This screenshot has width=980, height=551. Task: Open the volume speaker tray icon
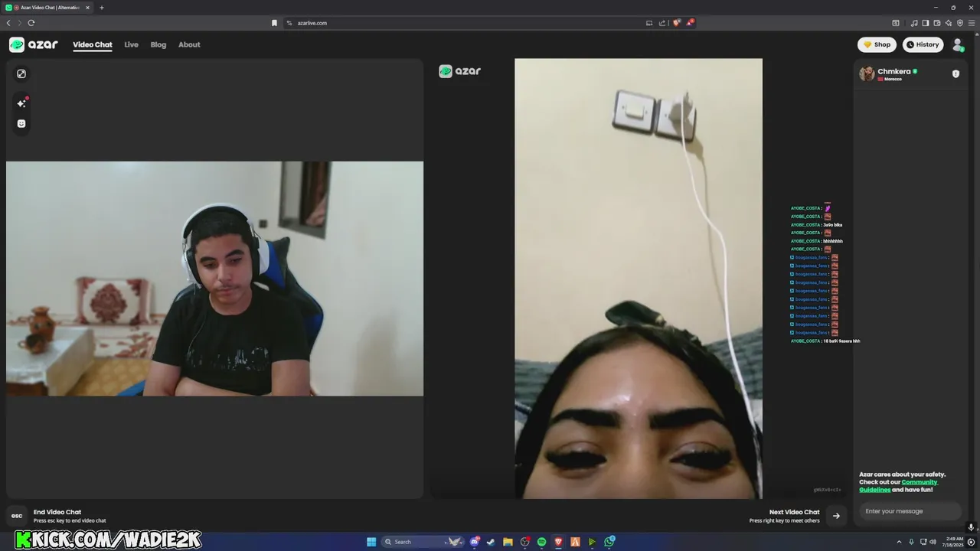coord(933,542)
